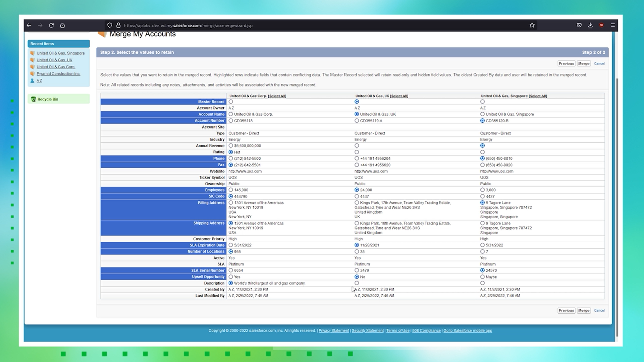Image resolution: width=644 pixels, height=362 pixels.
Task: Click the user icon beside AZ
Action: point(33,81)
